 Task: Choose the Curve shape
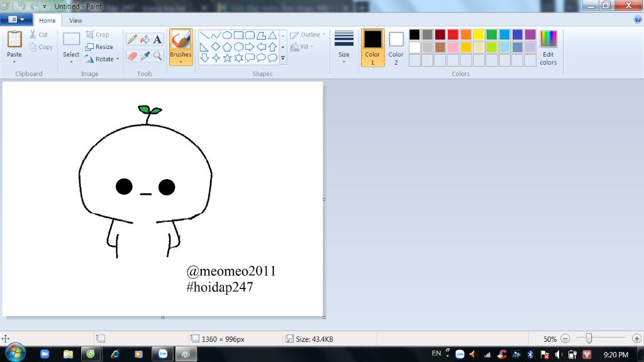[x=216, y=36]
